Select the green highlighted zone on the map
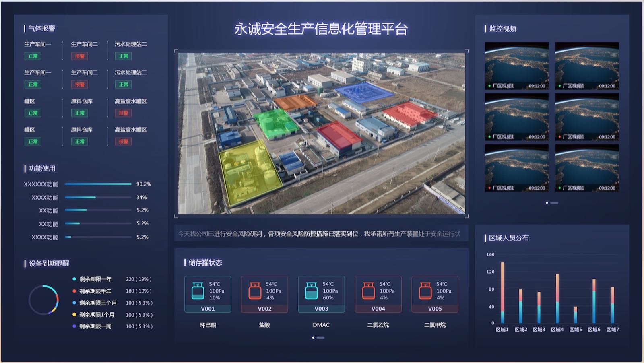Viewport: 644px width, 363px height. click(275, 123)
